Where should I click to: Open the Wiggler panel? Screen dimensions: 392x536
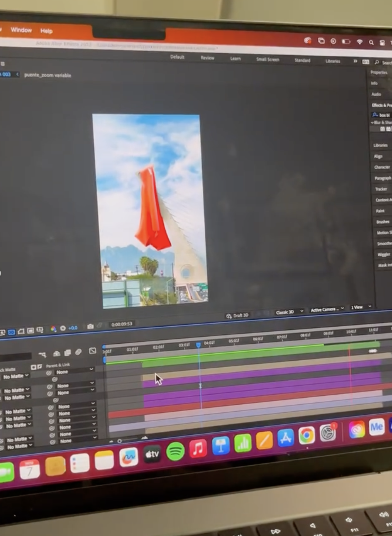tap(384, 254)
